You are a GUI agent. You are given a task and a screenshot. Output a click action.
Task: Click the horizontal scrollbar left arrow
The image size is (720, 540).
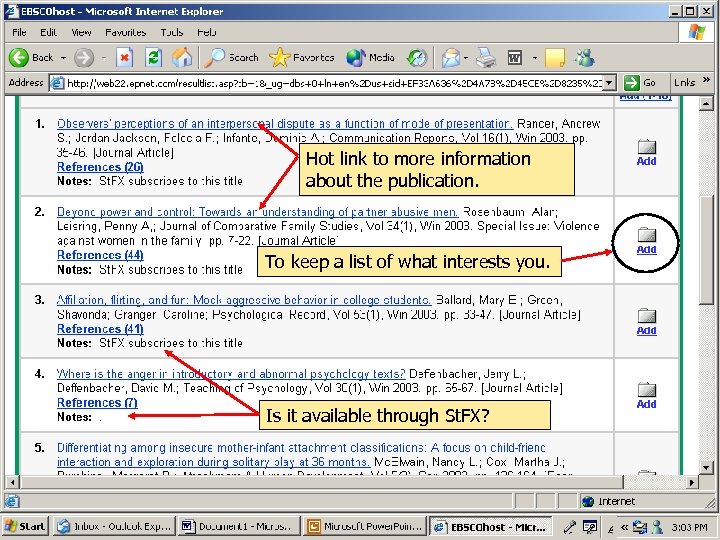(12, 482)
